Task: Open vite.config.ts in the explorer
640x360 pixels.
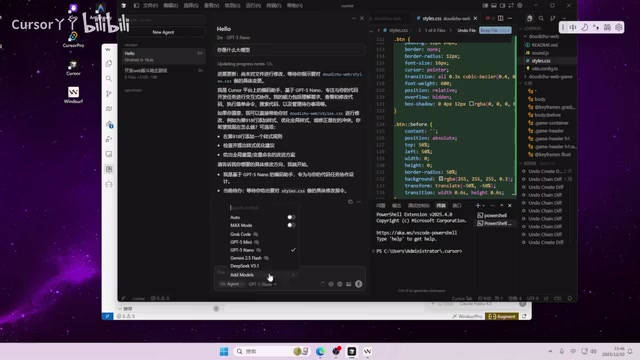Action: pos(544,69)
